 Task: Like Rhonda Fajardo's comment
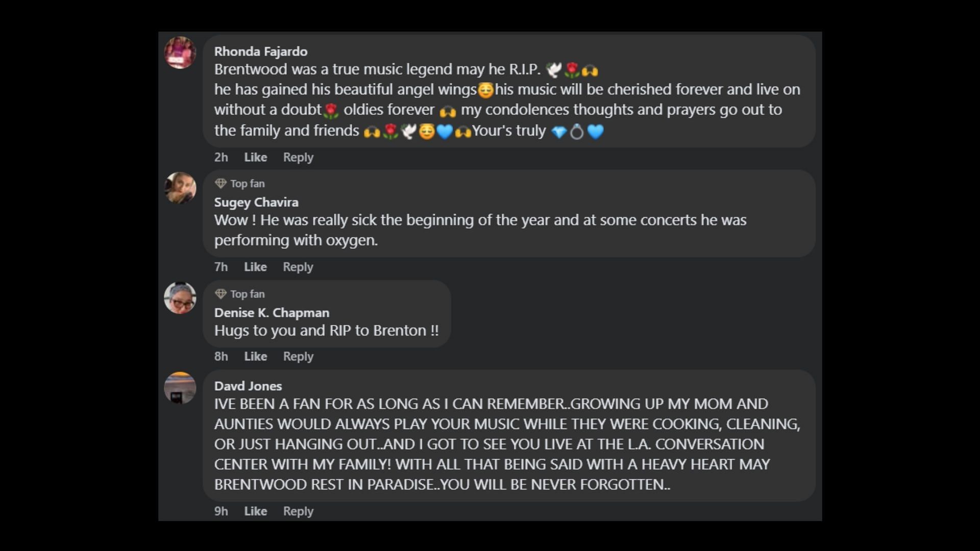pyautogui.click(x=255, y=157)
